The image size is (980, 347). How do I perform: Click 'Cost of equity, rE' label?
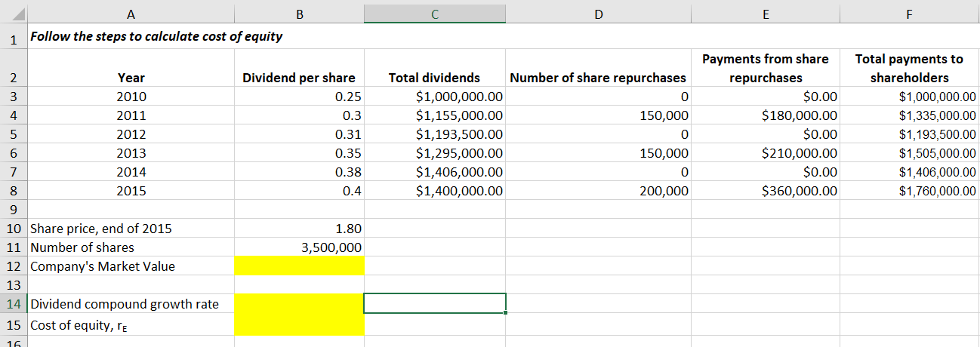(79, 324)
